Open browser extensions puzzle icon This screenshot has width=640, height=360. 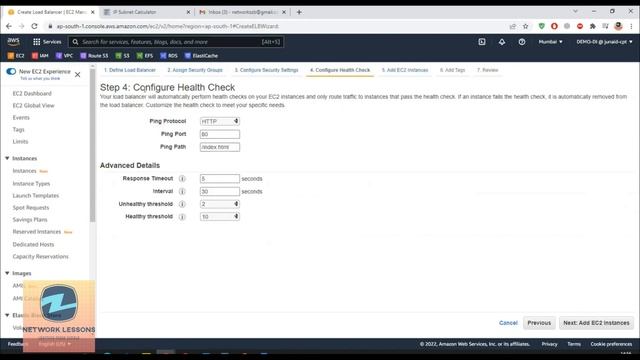[593, 26]
